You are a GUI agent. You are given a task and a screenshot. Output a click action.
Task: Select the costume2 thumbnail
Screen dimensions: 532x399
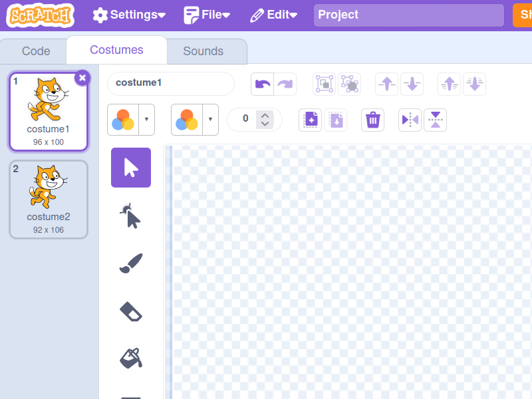click(48, 199)
